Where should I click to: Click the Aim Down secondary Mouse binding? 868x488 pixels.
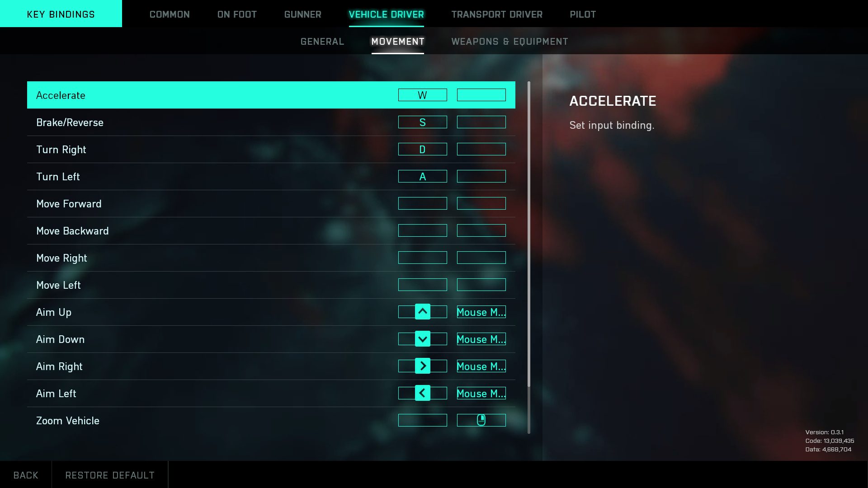point(481,338)
